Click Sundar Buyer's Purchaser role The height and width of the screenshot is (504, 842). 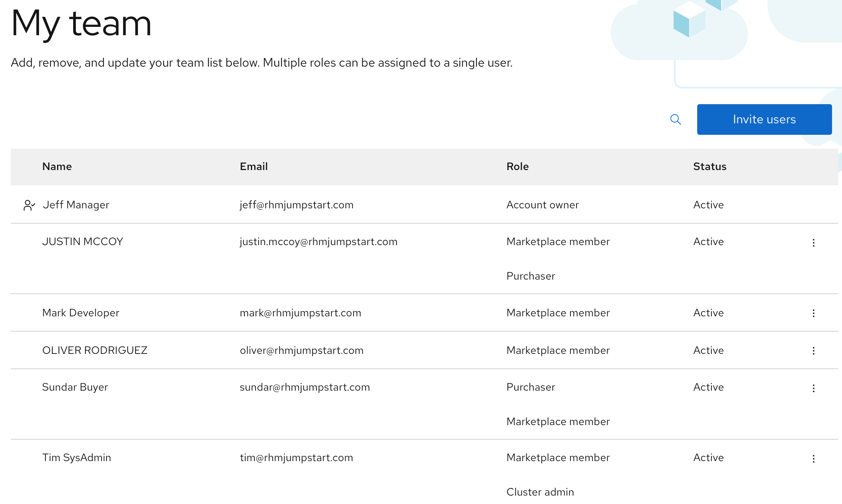click(x=531, y=387)
